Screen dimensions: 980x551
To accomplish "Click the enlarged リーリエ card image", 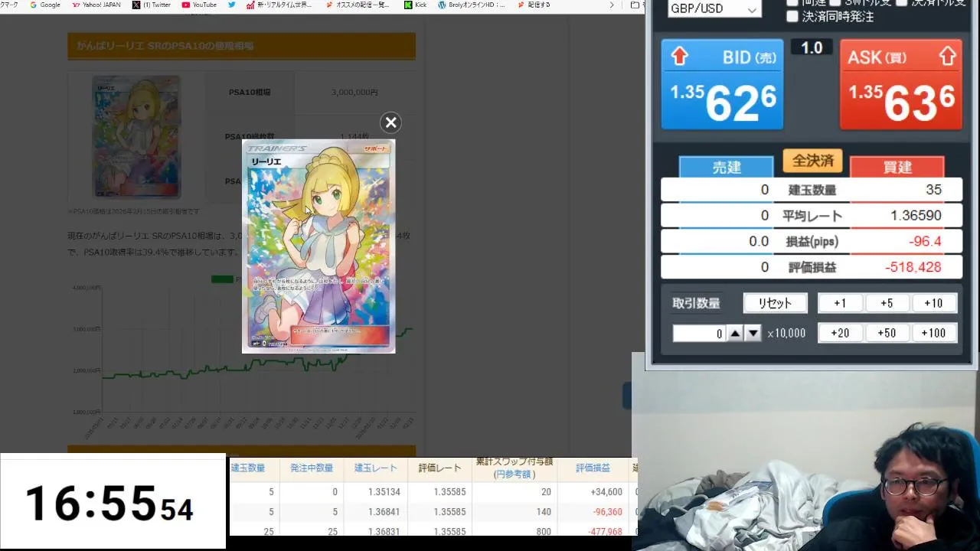I will [x=318, y=246].
